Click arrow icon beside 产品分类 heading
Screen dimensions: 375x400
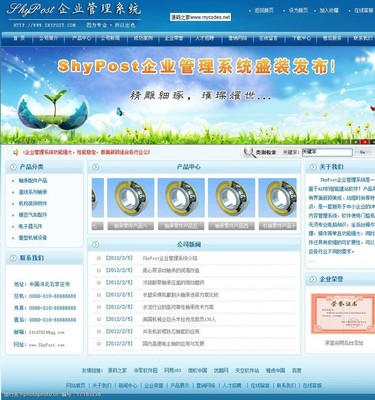pyautogui.click(x=13, y=167)
